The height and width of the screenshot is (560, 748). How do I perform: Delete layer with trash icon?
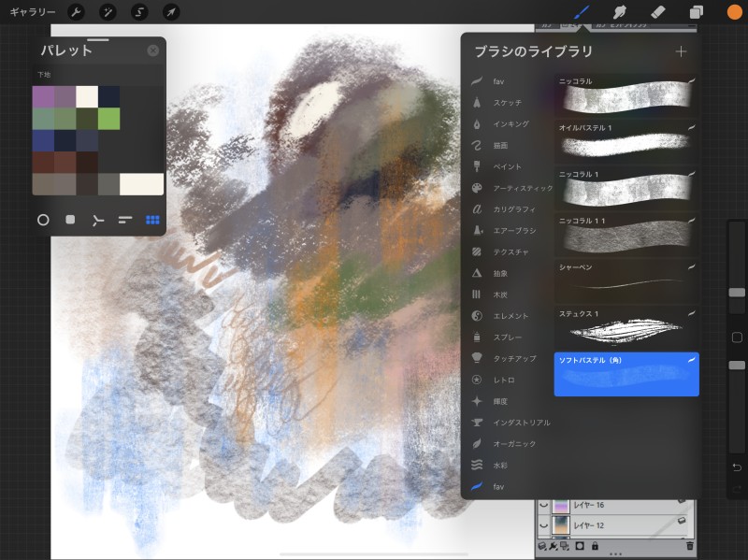point(690,546)
